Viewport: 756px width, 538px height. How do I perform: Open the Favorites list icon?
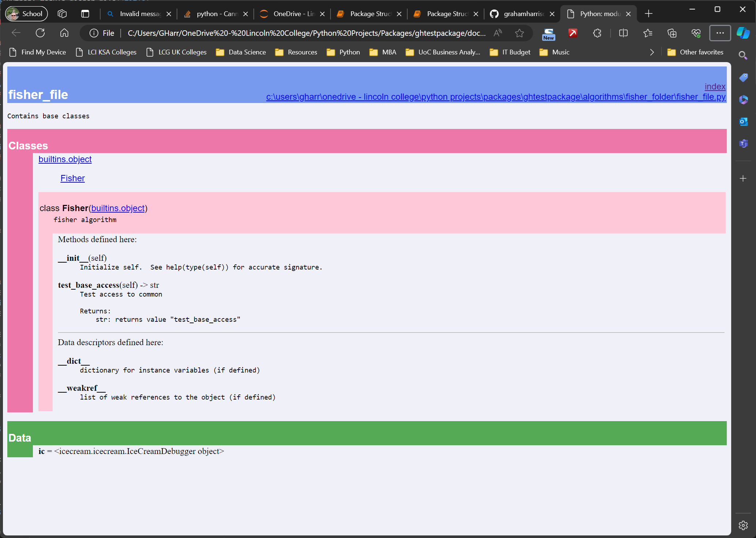[x=648, y=33]
